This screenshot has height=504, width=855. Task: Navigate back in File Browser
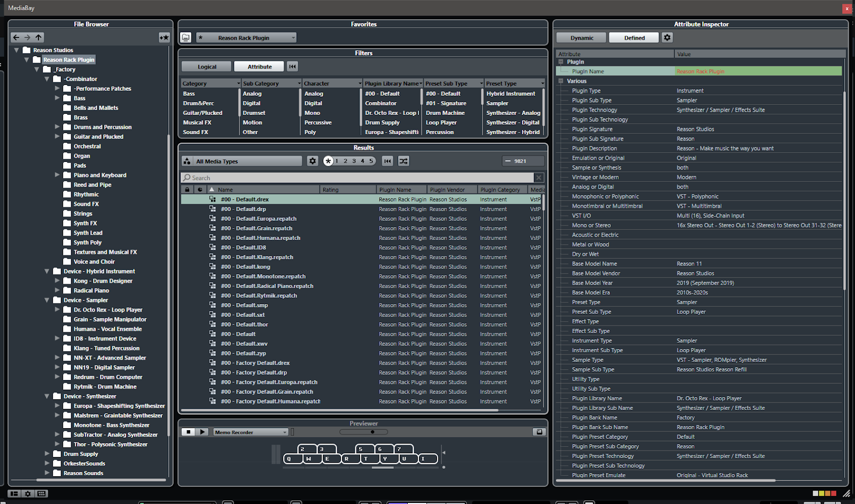(x=16, y=37)
